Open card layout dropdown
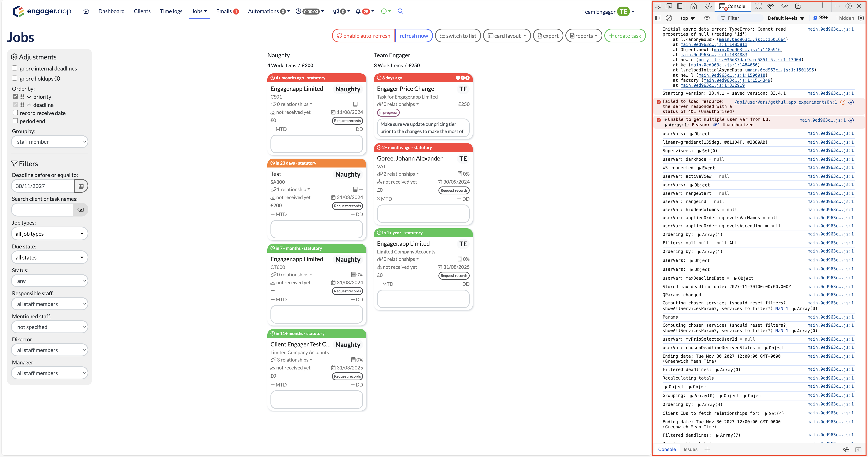 (x=507, y=36)
